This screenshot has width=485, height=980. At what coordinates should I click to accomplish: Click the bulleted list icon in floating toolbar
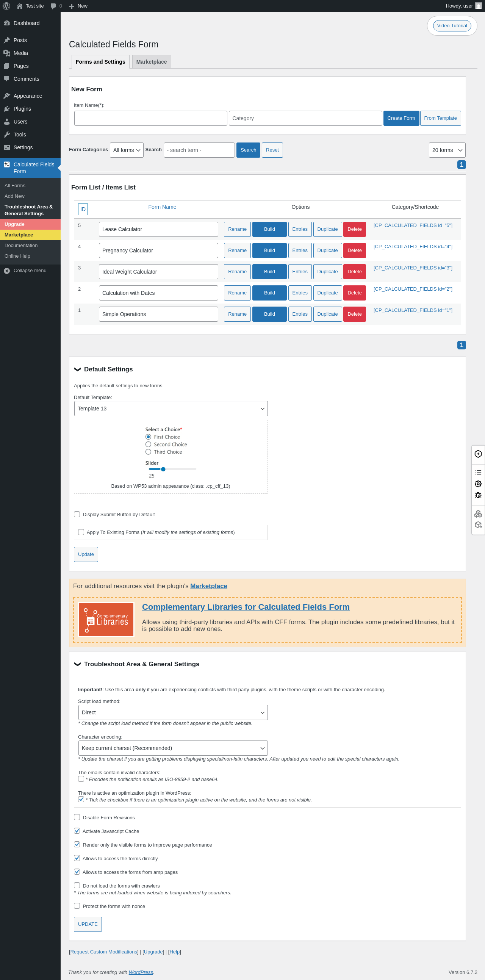pyautogui.click(x=478, y=473)
